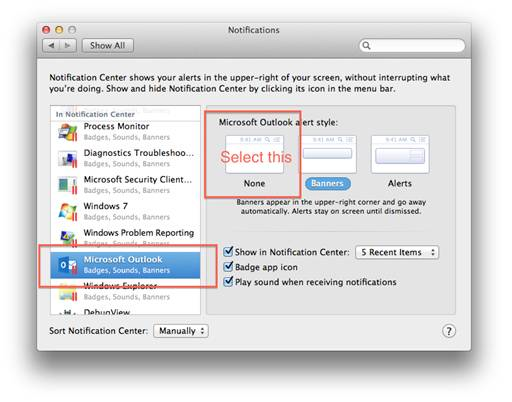Focus the search input field
The height and width of the screenshot is (402, 512).
pos(412,45)
